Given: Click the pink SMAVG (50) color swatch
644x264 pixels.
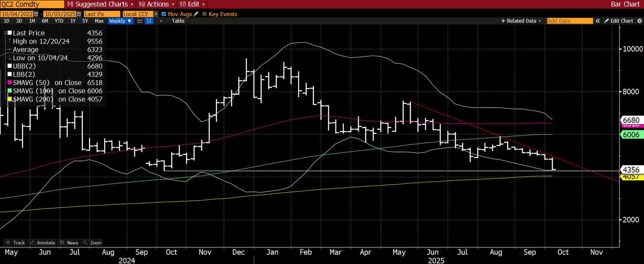Looking at the screenshot, I should (x=10, y=83).
